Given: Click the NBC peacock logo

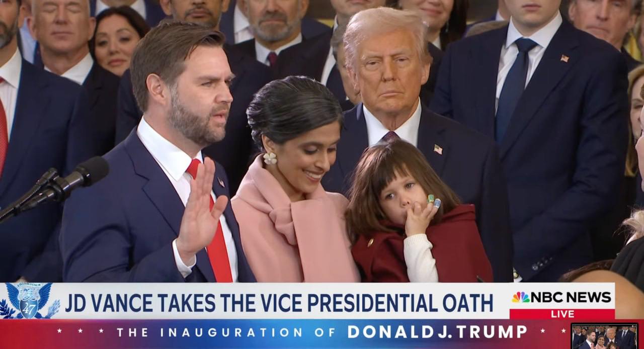Looking at the screenshot, I should pyautogui.click(x=521, y=297).
